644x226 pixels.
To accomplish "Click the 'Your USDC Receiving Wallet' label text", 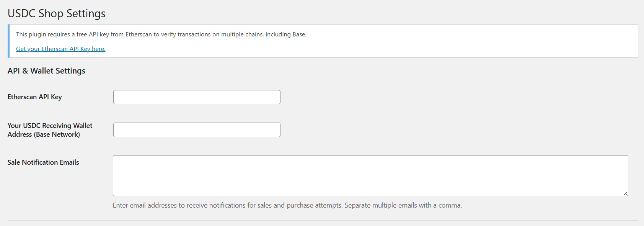I will 50,126.
